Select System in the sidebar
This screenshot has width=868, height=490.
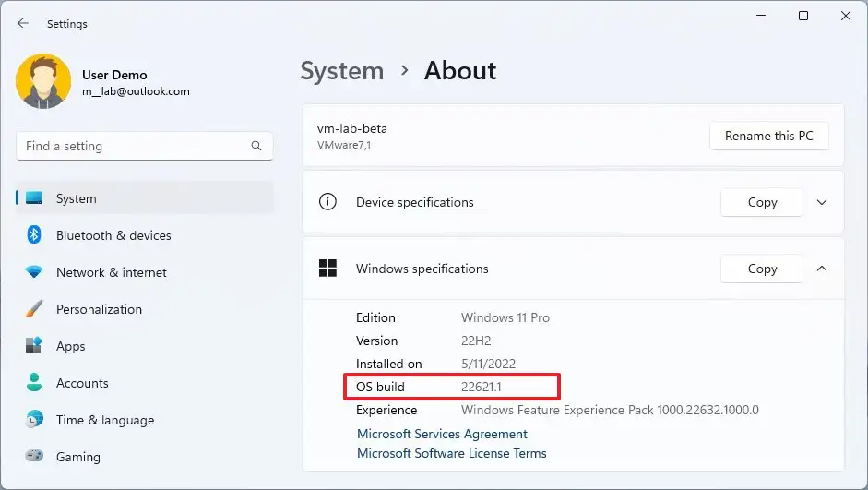[x=145, y=198]
